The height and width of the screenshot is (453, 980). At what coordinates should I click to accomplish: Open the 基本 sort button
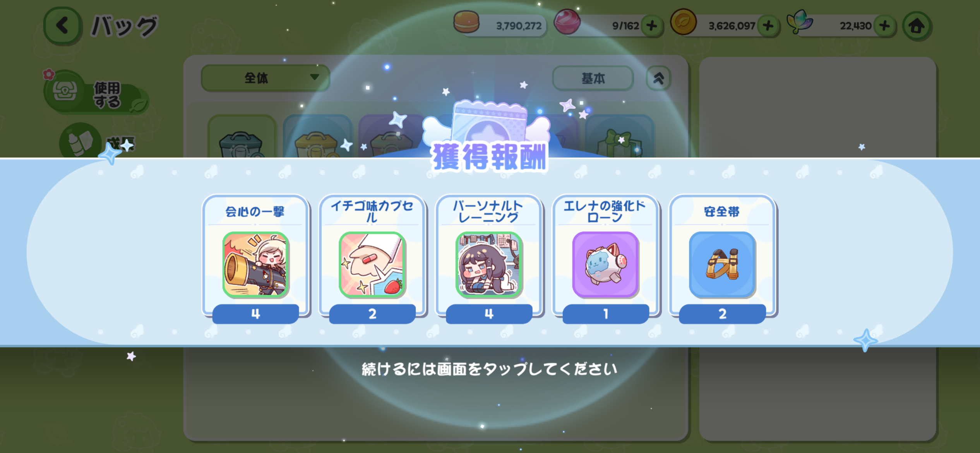coord(593,78)
